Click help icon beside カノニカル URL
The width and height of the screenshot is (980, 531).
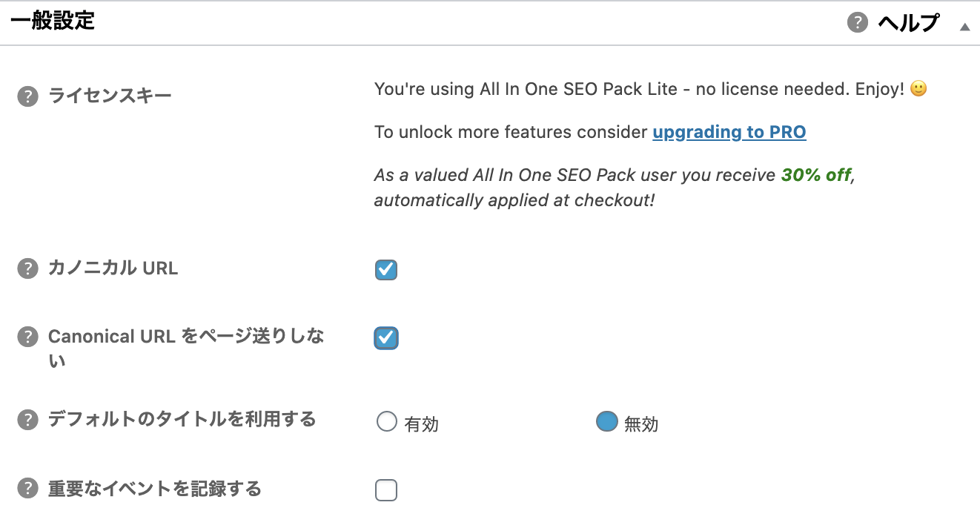click(x=27, y=268)
